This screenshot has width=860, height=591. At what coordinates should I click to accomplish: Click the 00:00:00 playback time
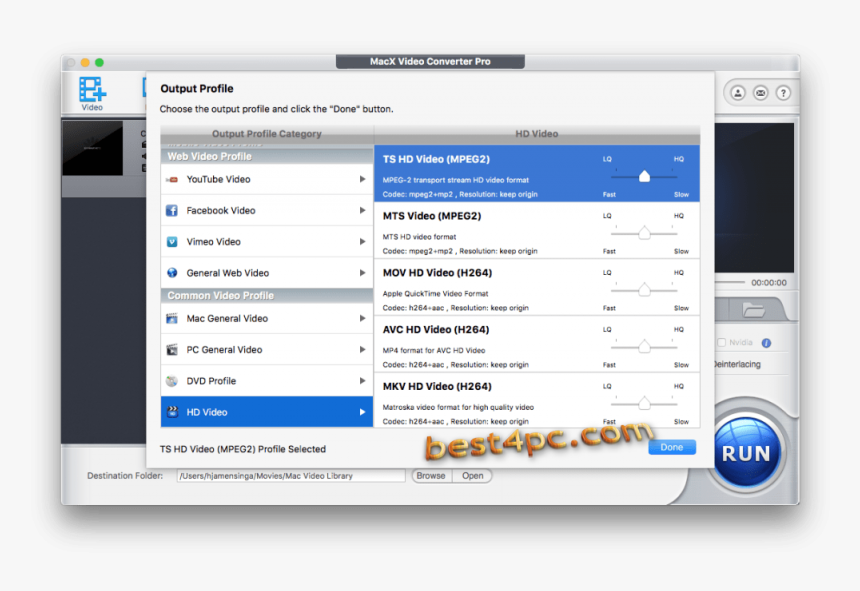[x=768, y=283]
